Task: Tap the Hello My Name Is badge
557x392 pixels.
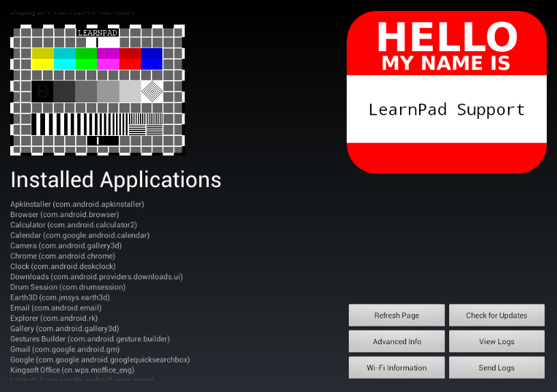Action: coord(446,92)
